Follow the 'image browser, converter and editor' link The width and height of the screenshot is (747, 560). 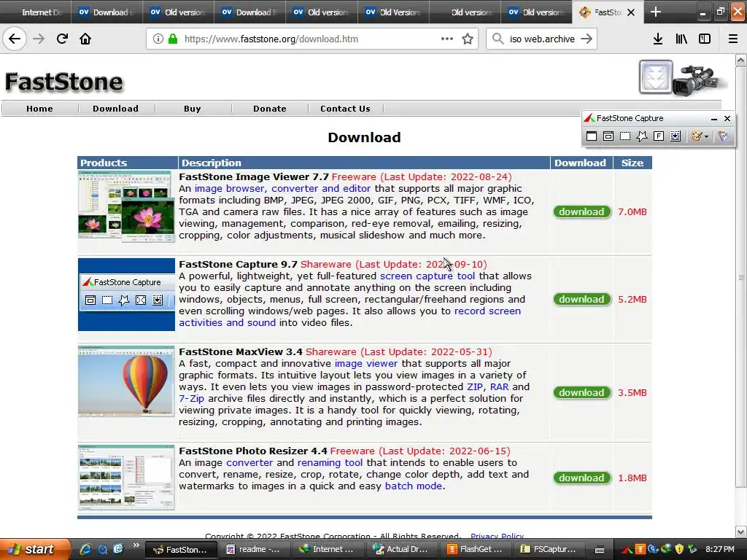(x=282, y=189)
